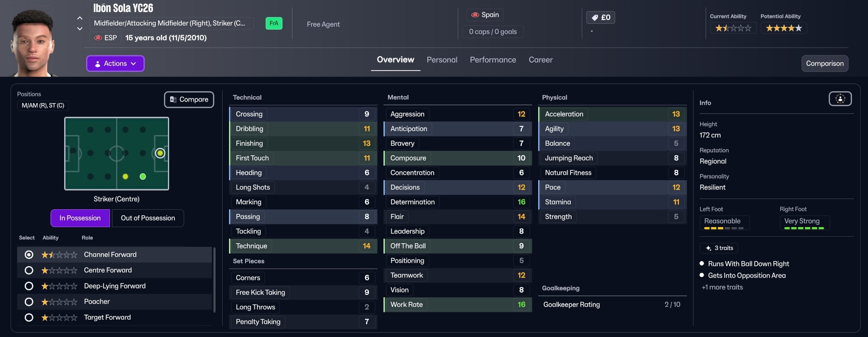Select the Target Forward role radio button
The width and height of the screenshot is (868, 337).
[29, 317]
